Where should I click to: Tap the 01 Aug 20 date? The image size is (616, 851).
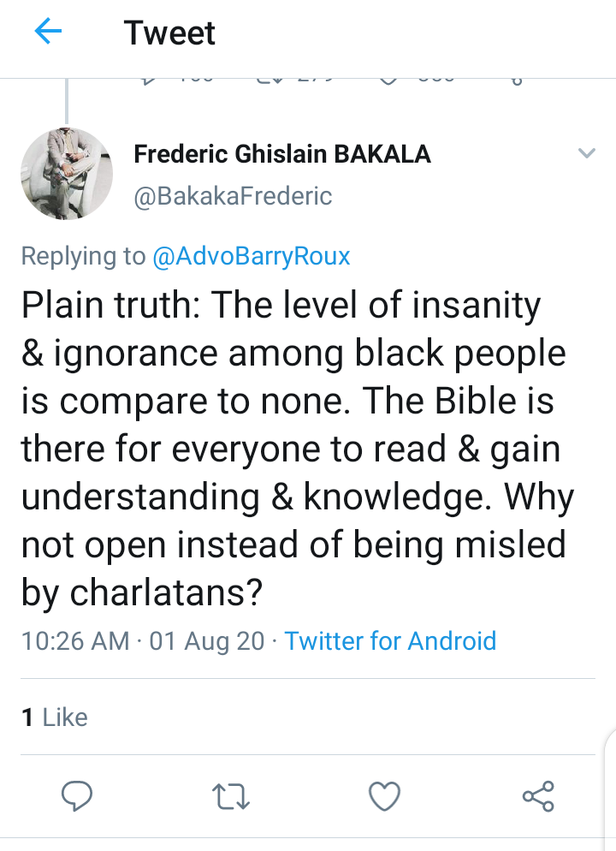click(207, 640)
